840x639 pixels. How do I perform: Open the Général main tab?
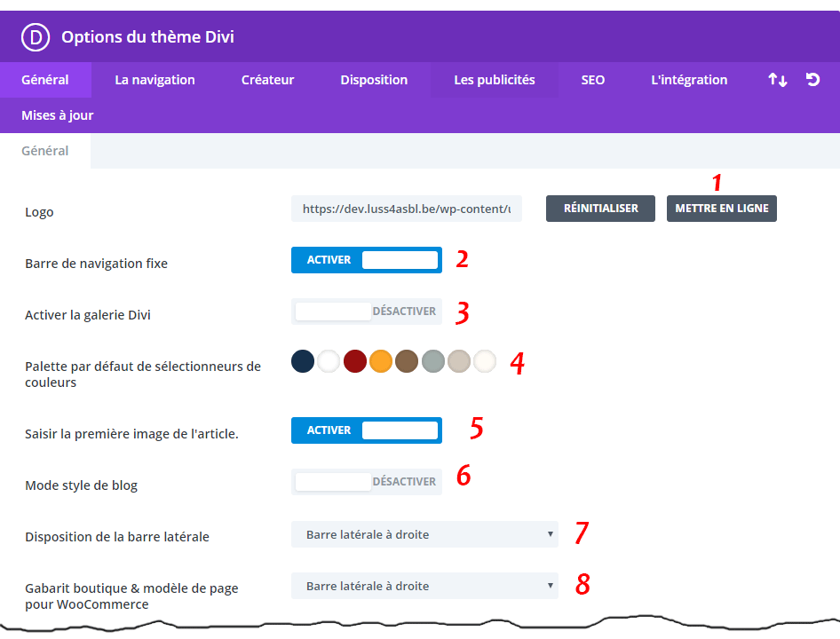click(x=45, y=80)
